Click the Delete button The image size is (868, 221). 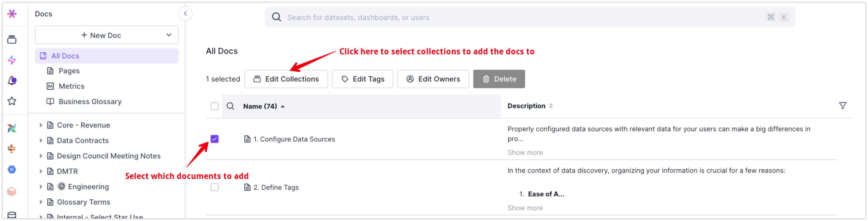[x=499, y=79]
